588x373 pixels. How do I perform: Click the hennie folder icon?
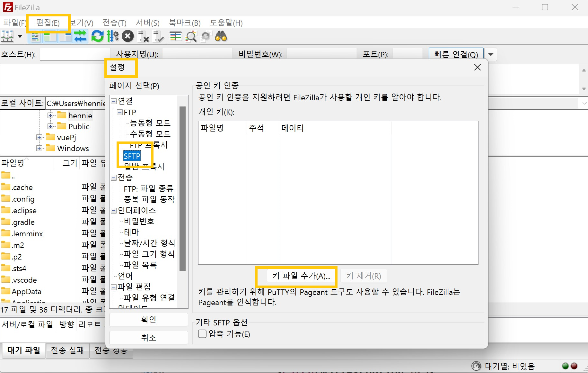pyautogui.click(x=62, y=115)
